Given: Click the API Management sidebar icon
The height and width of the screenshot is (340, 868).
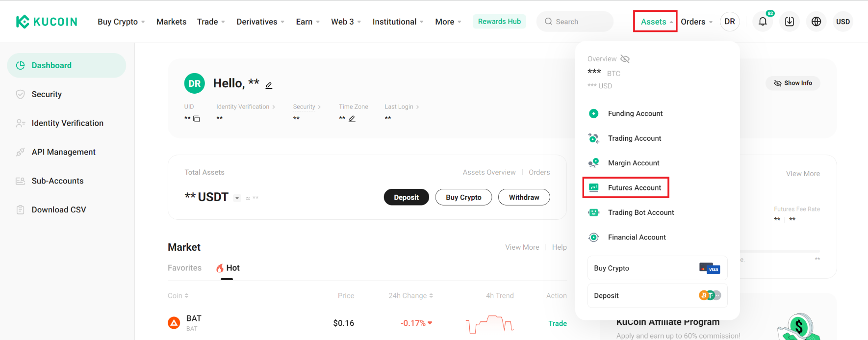Looking at the screenshot, I should point(20,152).
